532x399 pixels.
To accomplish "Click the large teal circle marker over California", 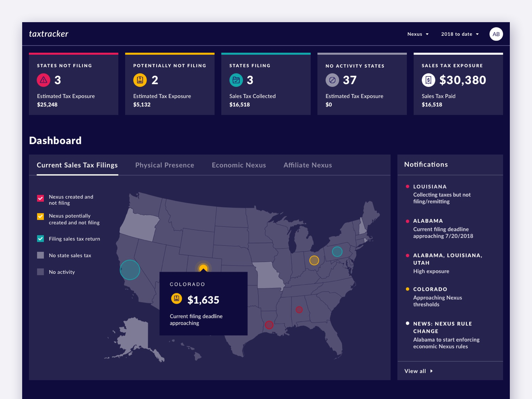I will click(x=130, y=270).
